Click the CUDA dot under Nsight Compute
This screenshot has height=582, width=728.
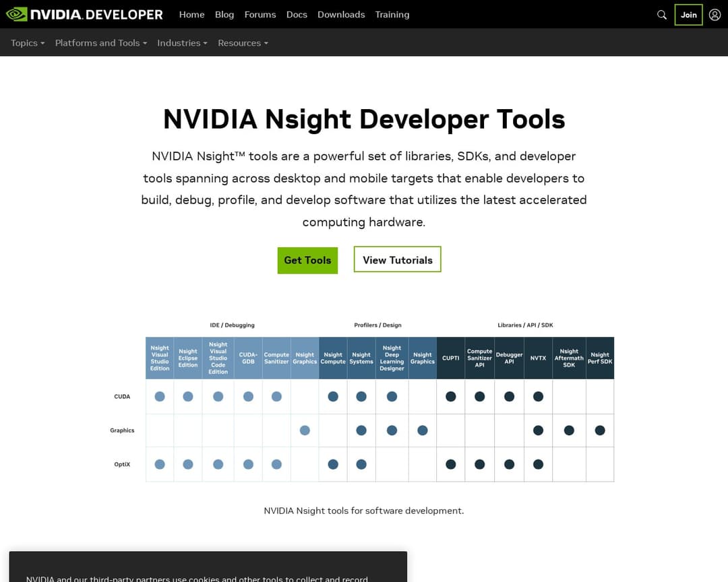pos(333,396)
